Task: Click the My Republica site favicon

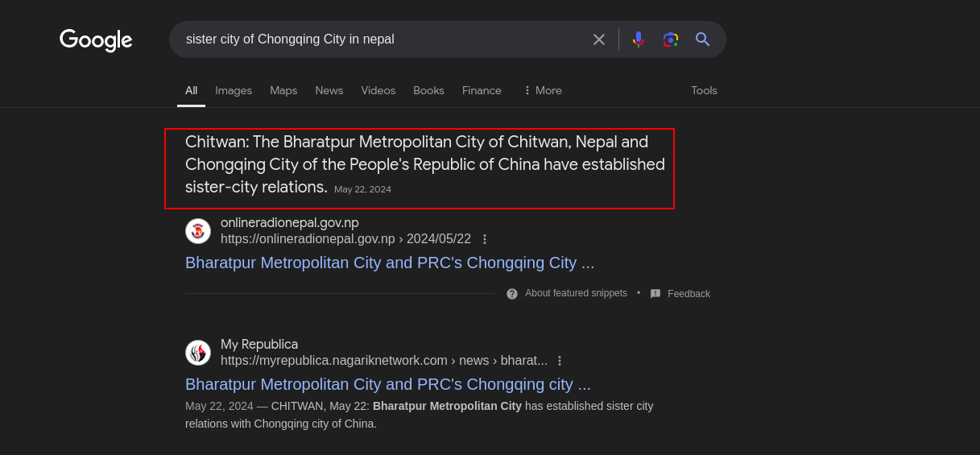Action: (198, 353)
